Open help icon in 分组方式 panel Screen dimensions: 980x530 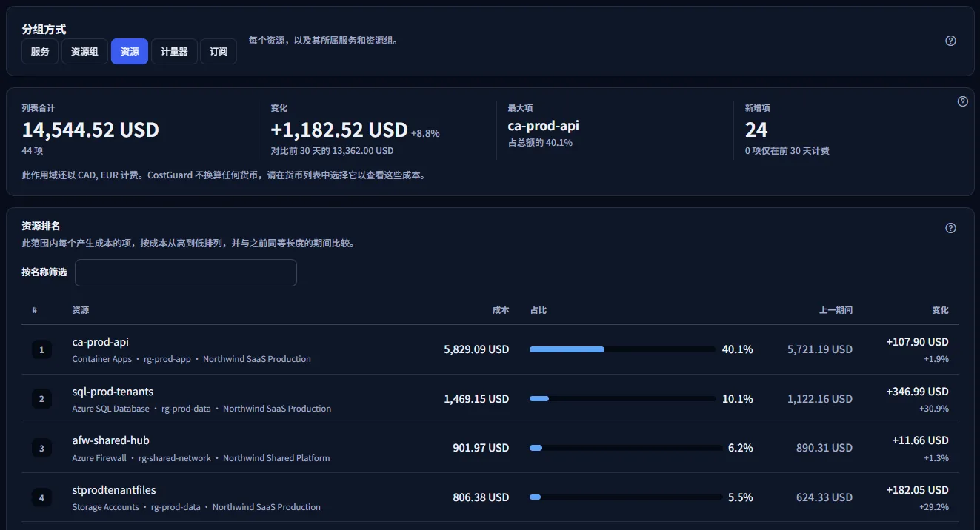click(x=950, y=41)
